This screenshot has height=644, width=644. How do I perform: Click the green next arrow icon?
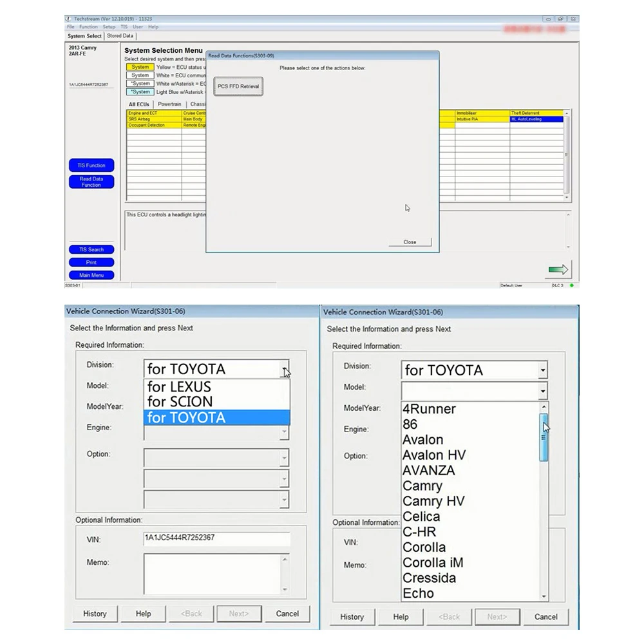pyautogui.click(x=558, y=269)
